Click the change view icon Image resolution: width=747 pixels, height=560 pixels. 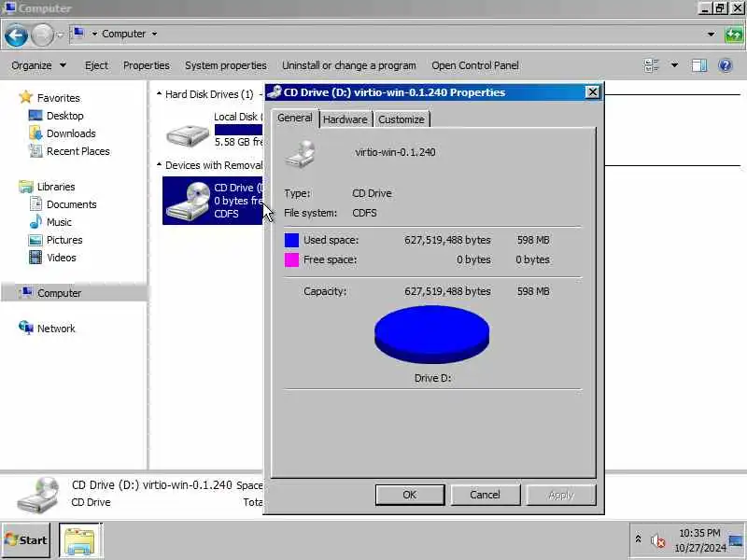tap(651, 65)
